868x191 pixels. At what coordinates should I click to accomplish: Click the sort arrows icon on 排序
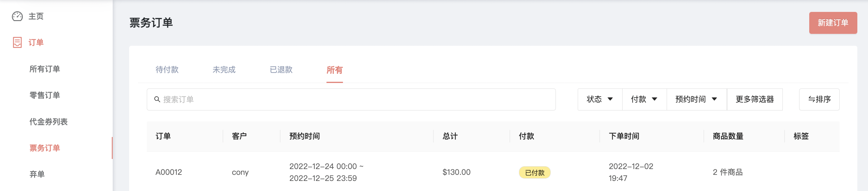811,99
